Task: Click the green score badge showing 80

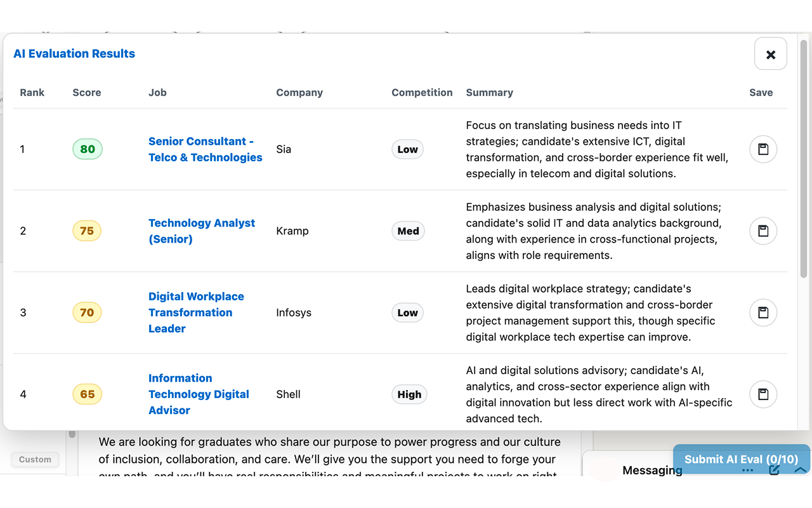Action: tap(87, 149)
